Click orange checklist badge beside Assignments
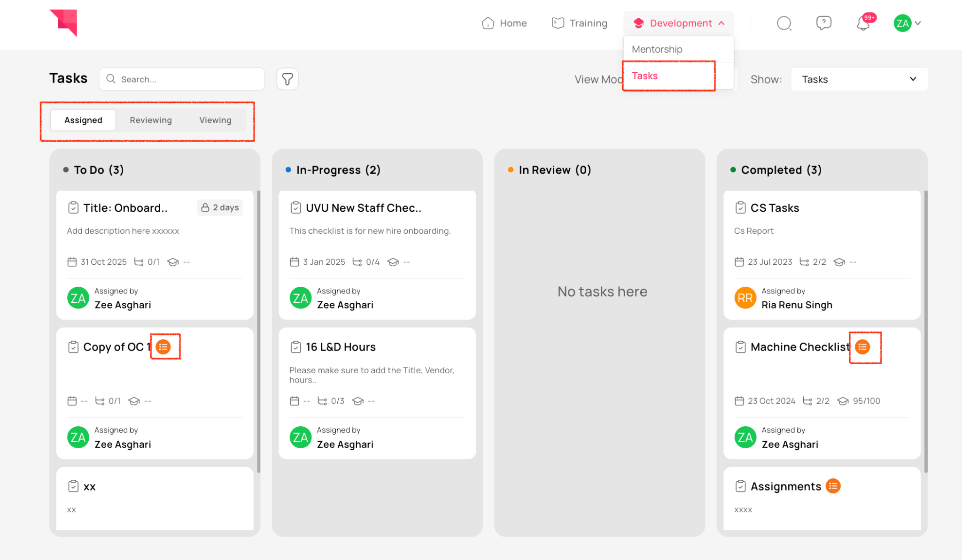 point(833,486)
